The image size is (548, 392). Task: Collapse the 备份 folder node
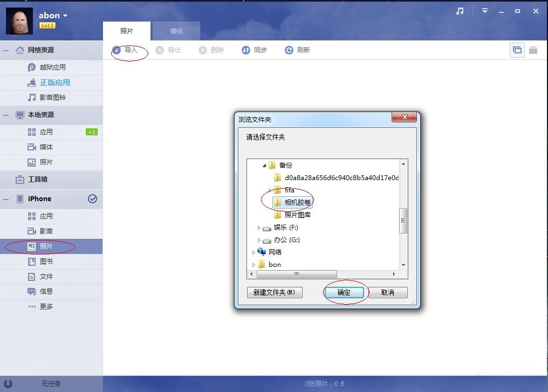(265, 166)
